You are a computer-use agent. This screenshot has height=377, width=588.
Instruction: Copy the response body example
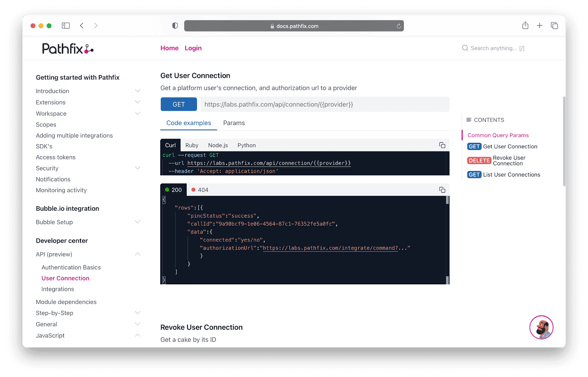point(442,189)
